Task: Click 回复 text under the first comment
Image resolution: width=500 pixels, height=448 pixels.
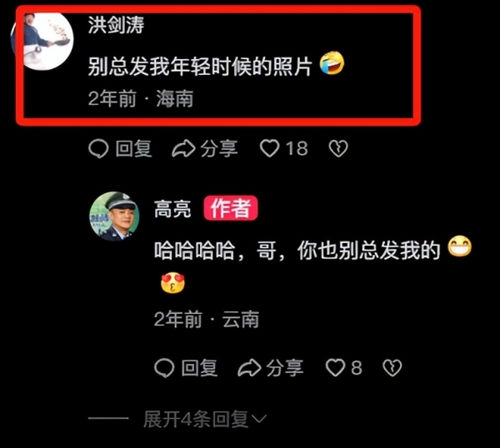Action: 133,149
